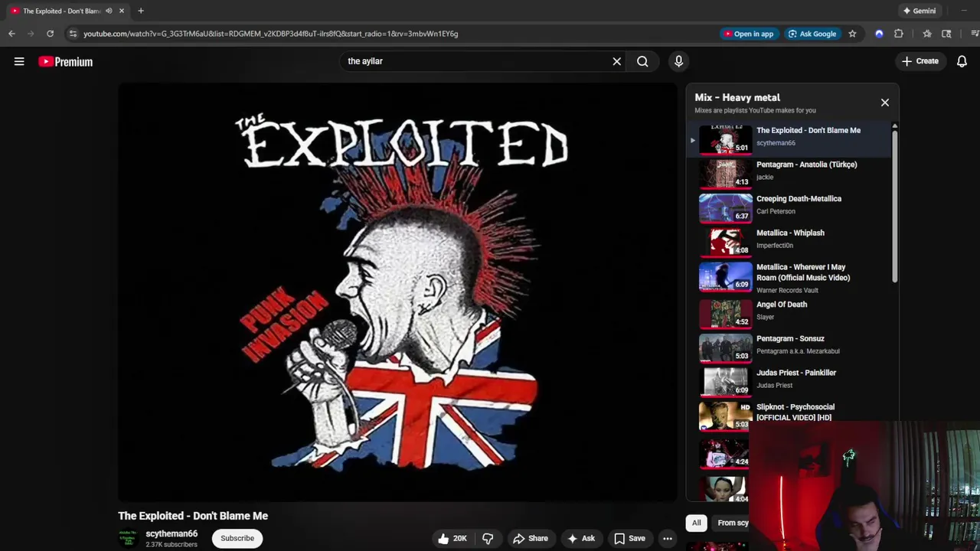Open more actions three-dot menu
980x551 pixels.
tap(668, 538)
